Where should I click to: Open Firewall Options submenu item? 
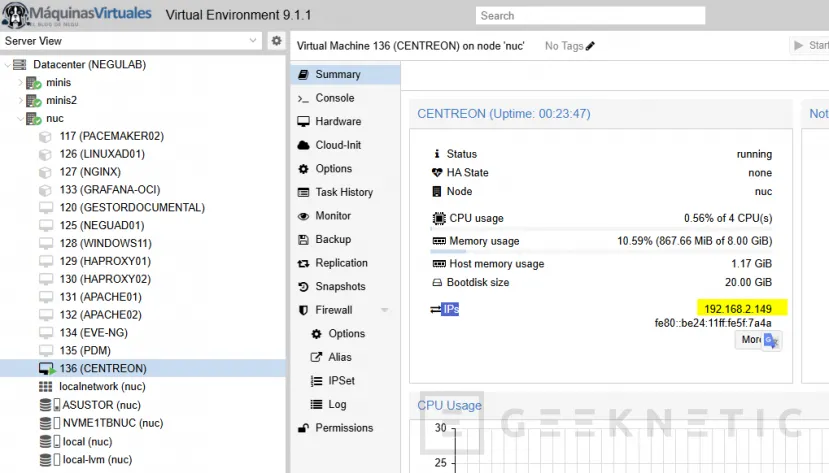tap(345, 333)
